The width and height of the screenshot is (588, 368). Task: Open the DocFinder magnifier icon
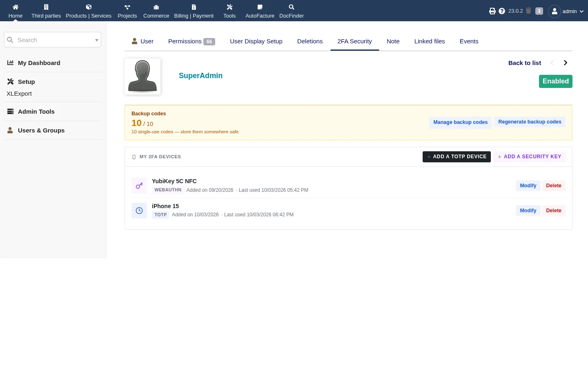point(292,7)
